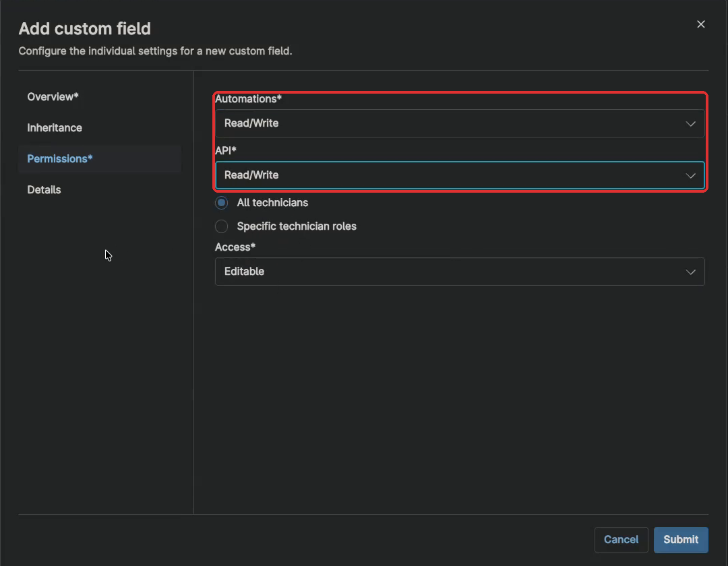728x566 pixels.
Task: Submit the new custom field
Action: click(681, 540)
